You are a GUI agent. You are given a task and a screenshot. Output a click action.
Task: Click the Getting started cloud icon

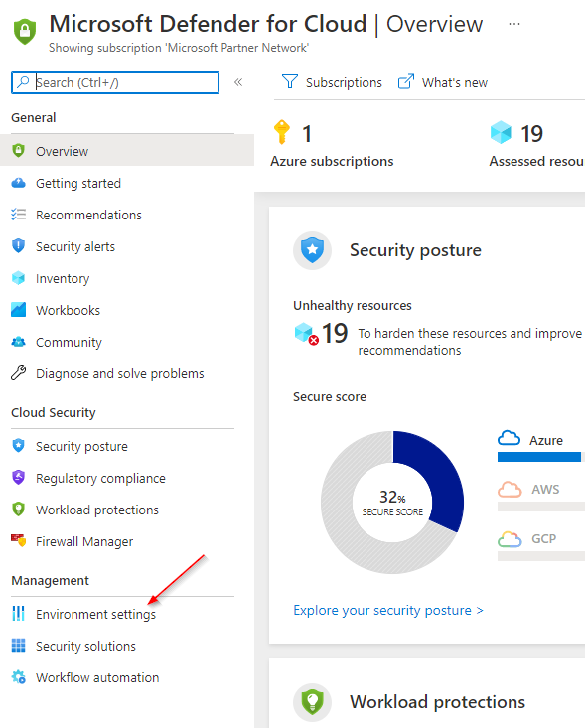(x=18, y=183)
